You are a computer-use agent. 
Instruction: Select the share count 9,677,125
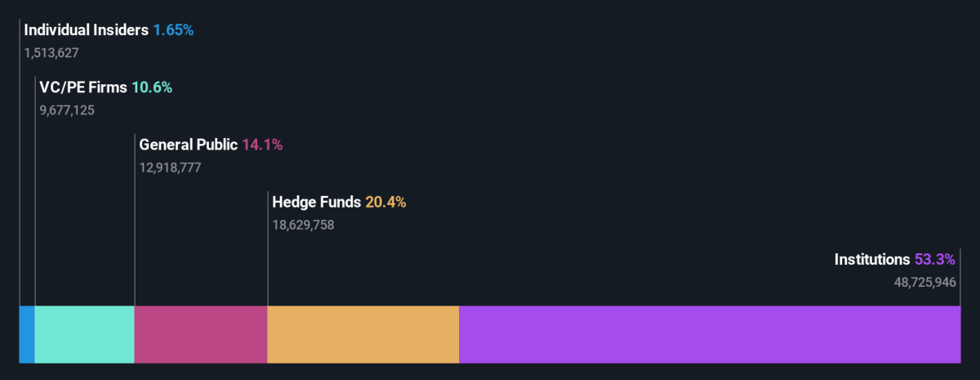67,110
